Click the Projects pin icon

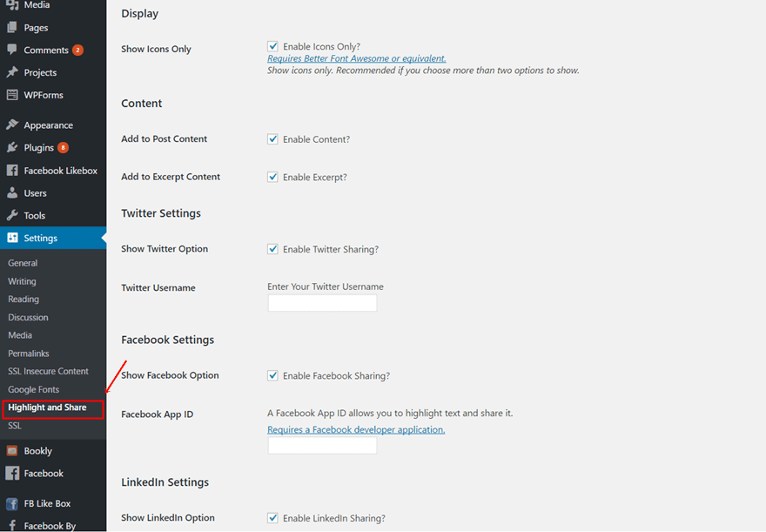[12, 72]
